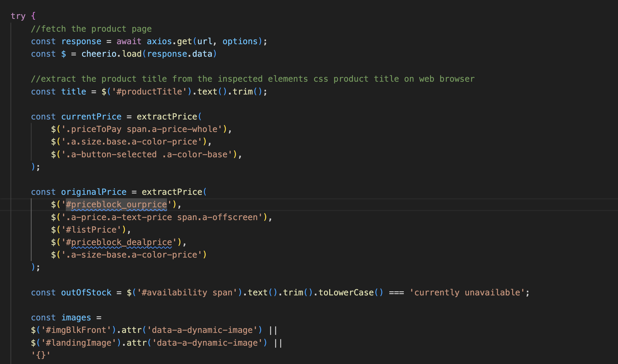The image size is (618, 364).
Task: Click the '#priceblock_dealprice' selector string
Action: (x=119, y=242)
